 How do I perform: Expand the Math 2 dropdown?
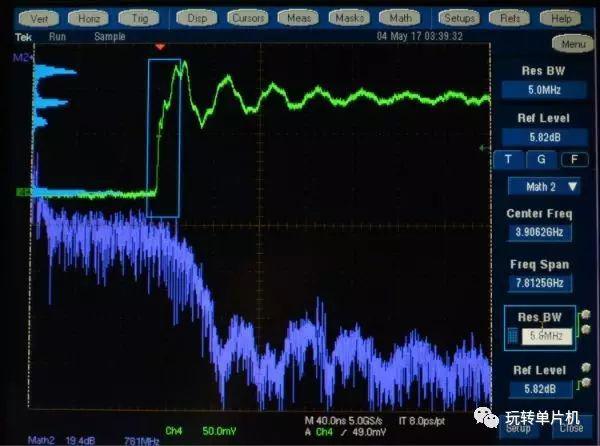(544, 187)
